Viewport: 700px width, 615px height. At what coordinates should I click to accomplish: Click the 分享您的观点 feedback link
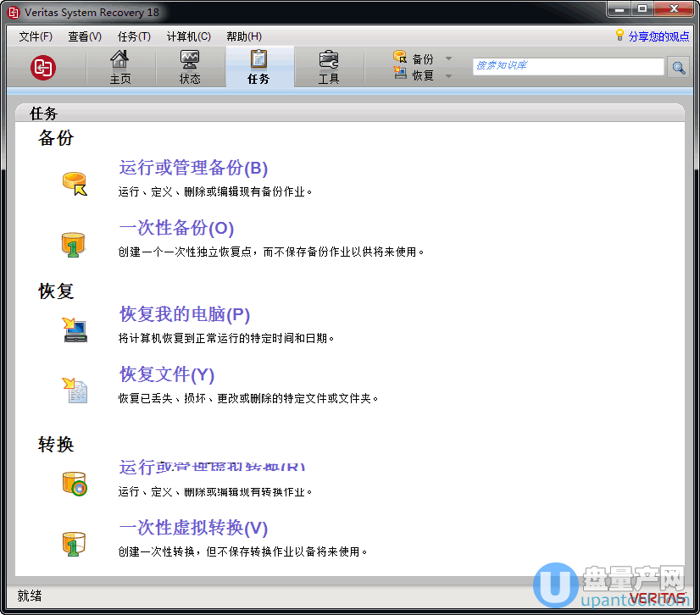click(x=658, y=36)
